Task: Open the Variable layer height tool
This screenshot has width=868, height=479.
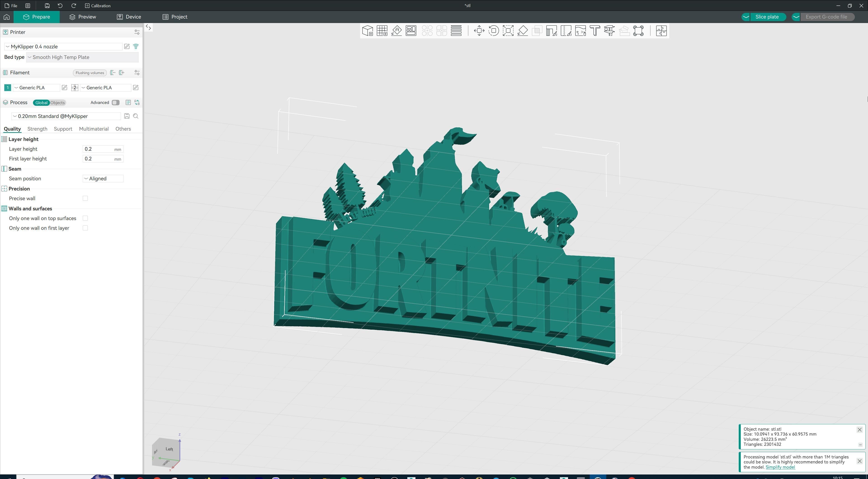Action: click(456, 31)
